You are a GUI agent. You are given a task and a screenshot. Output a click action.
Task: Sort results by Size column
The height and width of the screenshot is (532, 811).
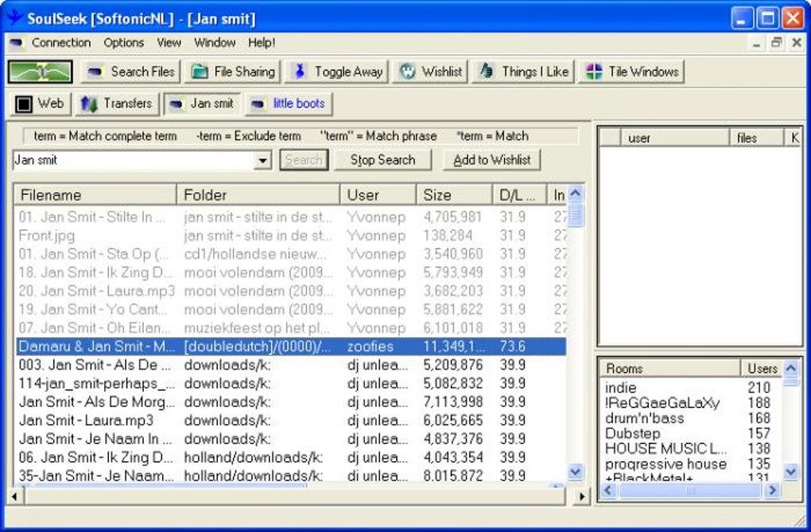pyautogui.click(x=454, y=195)
